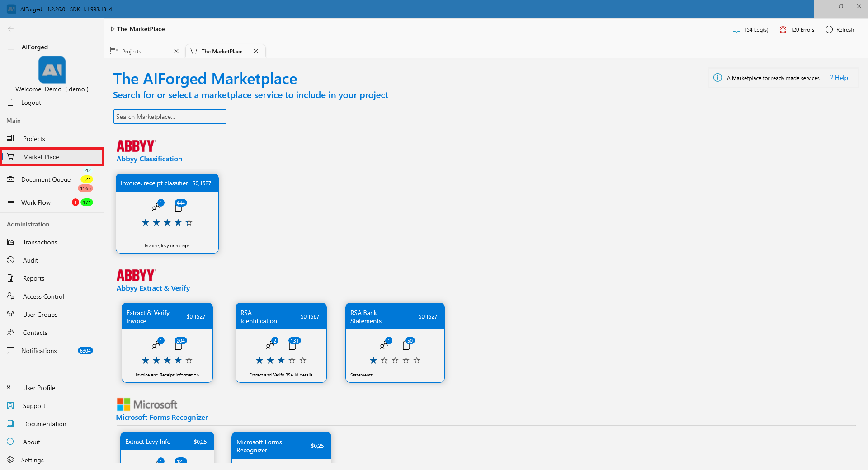Click Document Queue 1565 badge
Image resolution: width=868 pixels, height=470 pixels.
click(85, 188)
